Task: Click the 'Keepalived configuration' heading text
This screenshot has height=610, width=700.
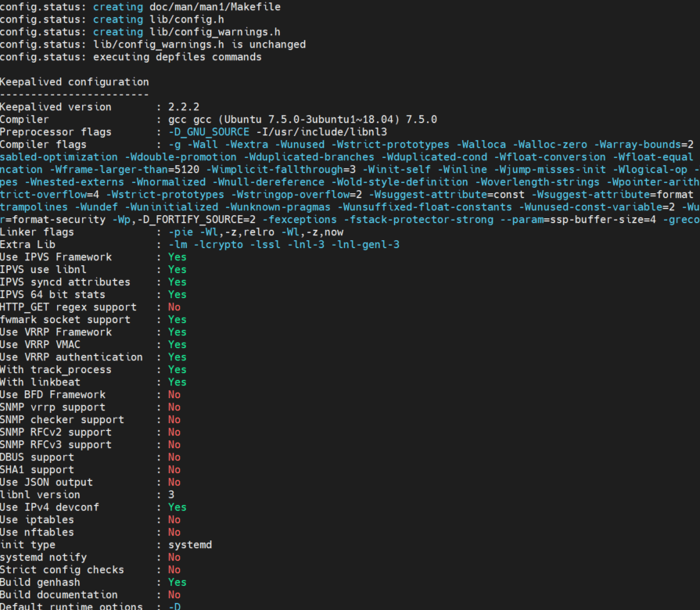Action: (74, 82)
